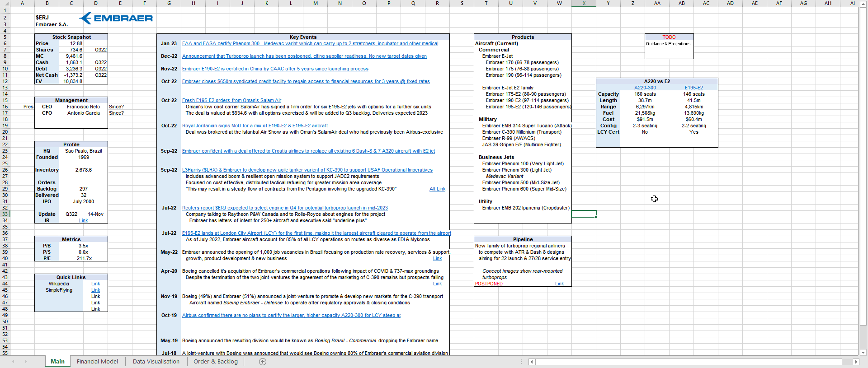The height and width of the screenshot is (368, 868).
Task: Select A220 cost cell $91.5m
Action: pos(645,120)
